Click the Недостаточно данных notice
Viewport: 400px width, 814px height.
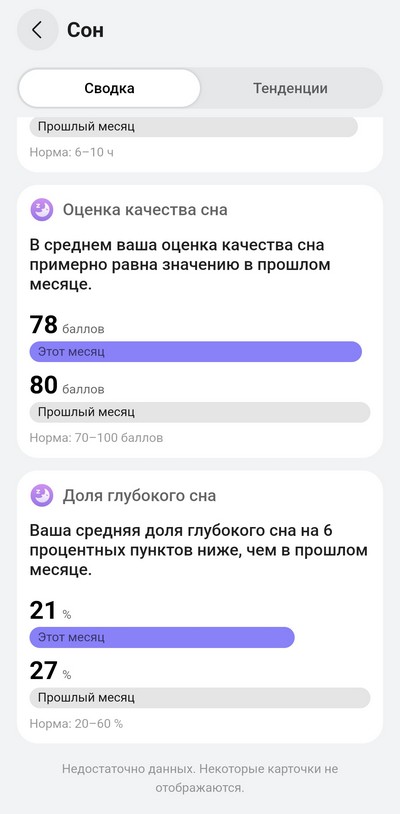point(200,778)
